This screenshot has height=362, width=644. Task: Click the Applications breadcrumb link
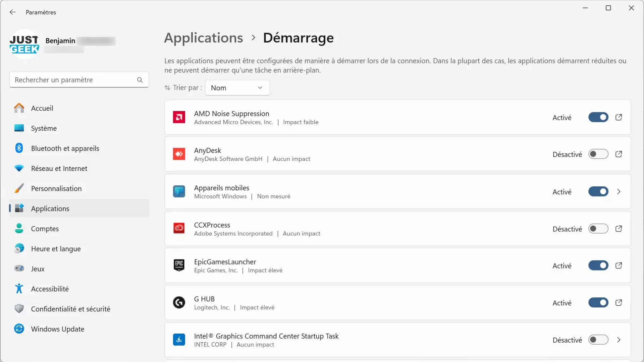[x=203, y=38]
